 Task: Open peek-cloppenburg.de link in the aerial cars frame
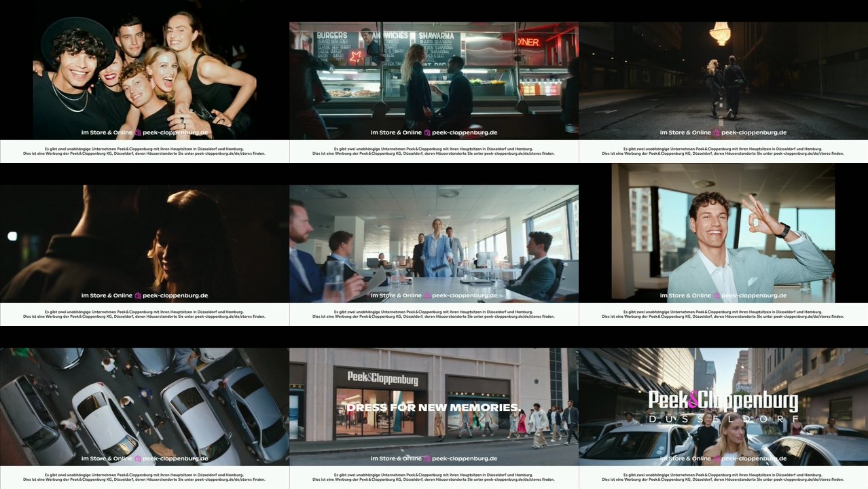(x=175, y=459)
